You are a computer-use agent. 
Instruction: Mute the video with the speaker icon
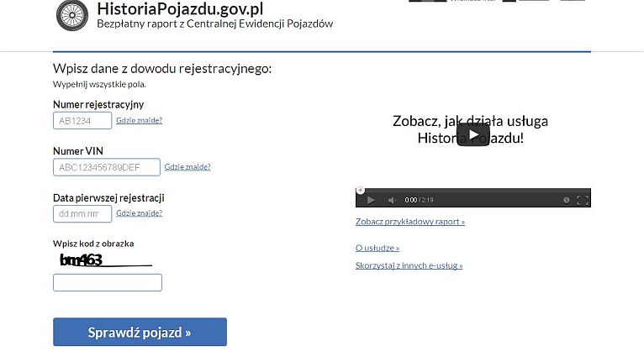tap(391, 200)
